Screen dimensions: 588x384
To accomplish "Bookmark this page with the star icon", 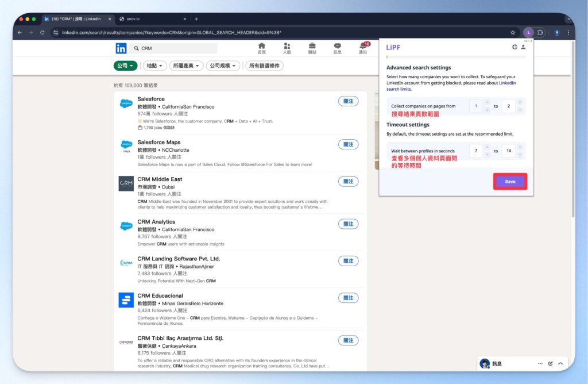I will 513,33.
